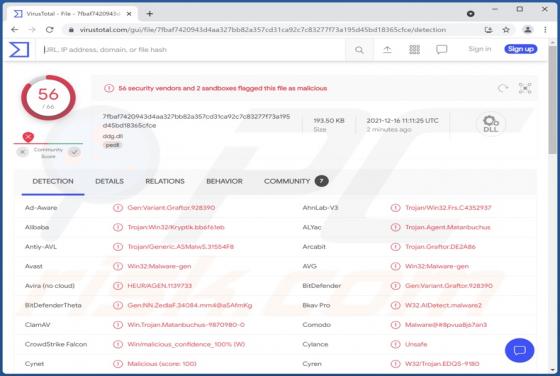This screenshot has height=376, width=560.
Task: Click the similar files graph icon
Action: pyautogui.click(x=525, y=88)
